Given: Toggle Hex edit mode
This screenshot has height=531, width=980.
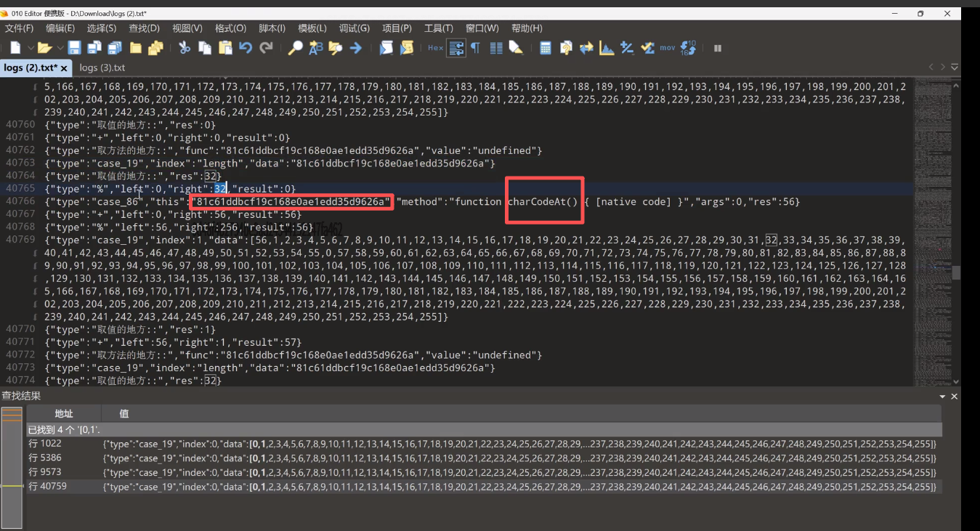Looking at the screenshot, I should 435,48.
